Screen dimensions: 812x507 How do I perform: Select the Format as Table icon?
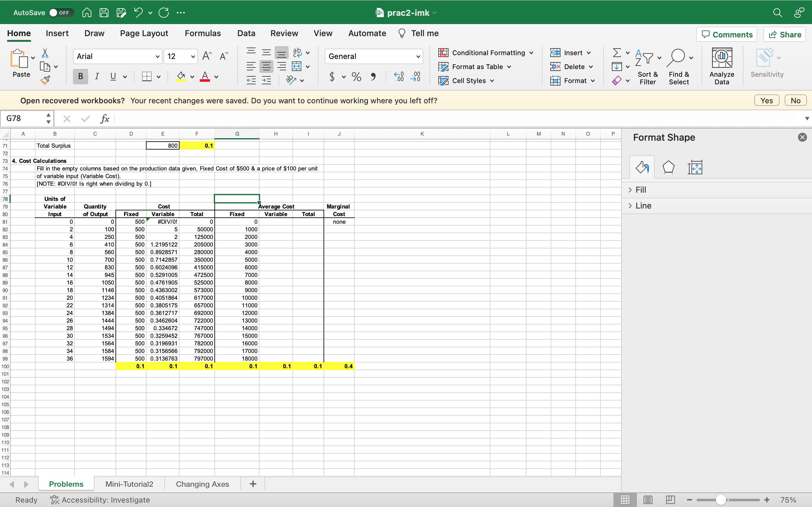click(x=443, y=67)
